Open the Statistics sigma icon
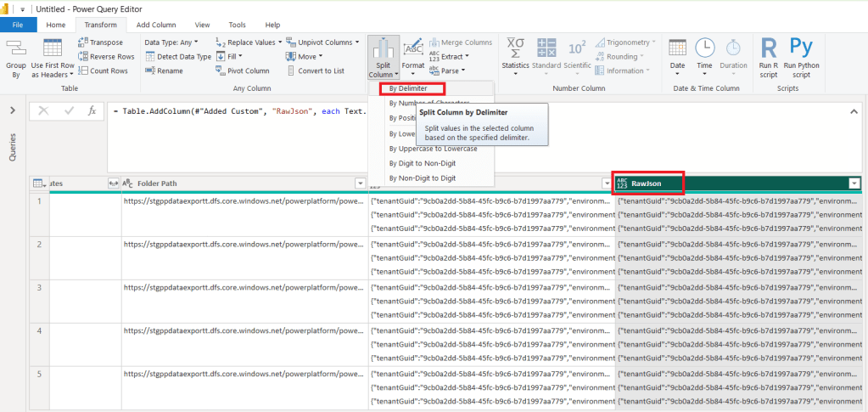Screen dimensions: 868x412 515,48
